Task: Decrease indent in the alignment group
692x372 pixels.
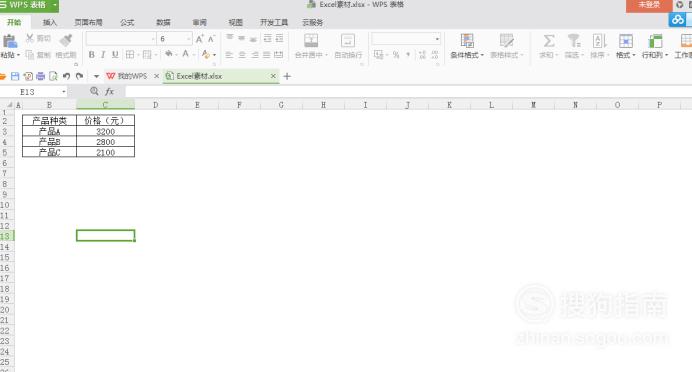Action: click(267, 38)
